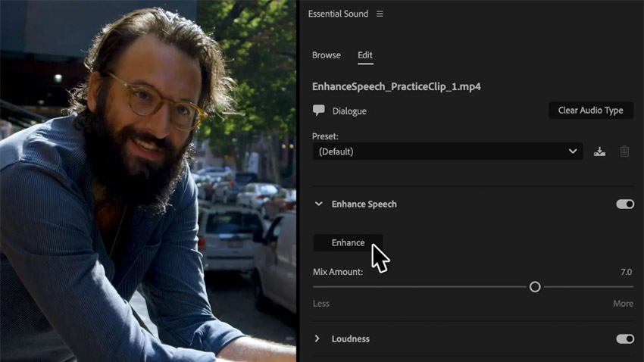Click the EnhanceSpeech_PracticeClip_1.mp4 clip name
This screenshot has height=362, width=644.
pyautogui.click(x=396, y=86)
